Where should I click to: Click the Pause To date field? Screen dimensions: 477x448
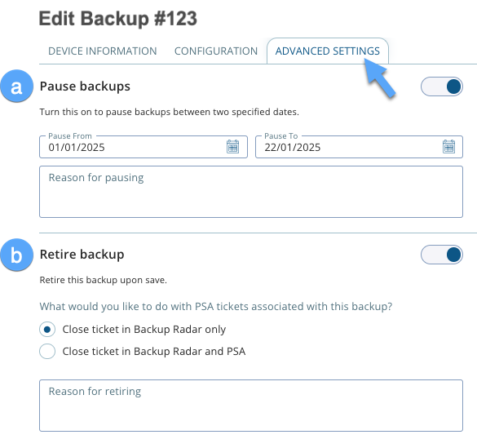[359, 147]
